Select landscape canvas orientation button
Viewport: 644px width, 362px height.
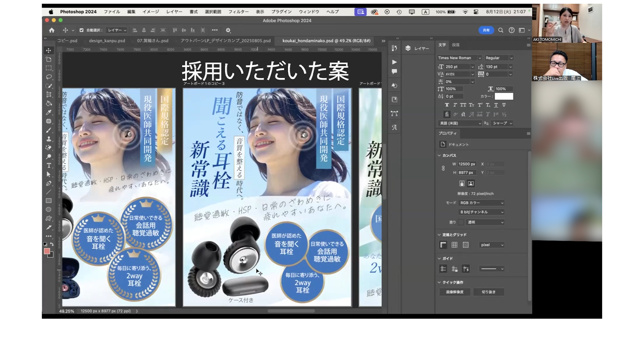coord(471,183)
